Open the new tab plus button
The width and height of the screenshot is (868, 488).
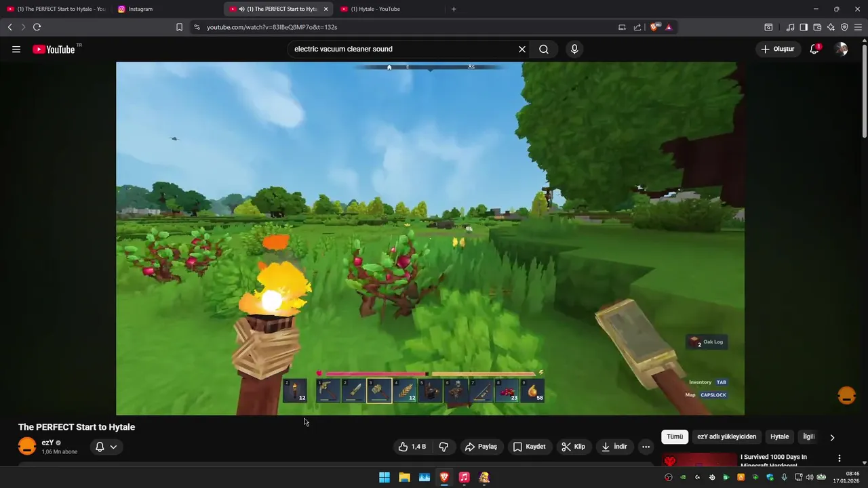click(454, 9)
